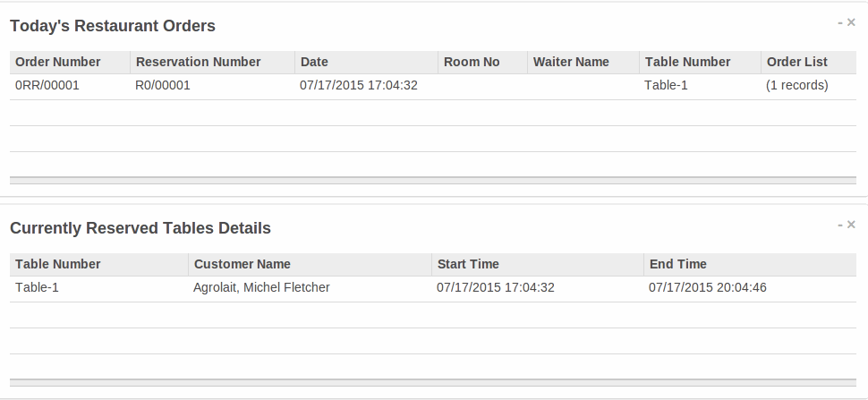Collapse the Currently Reserved Tables Details panel

[840, 225]
